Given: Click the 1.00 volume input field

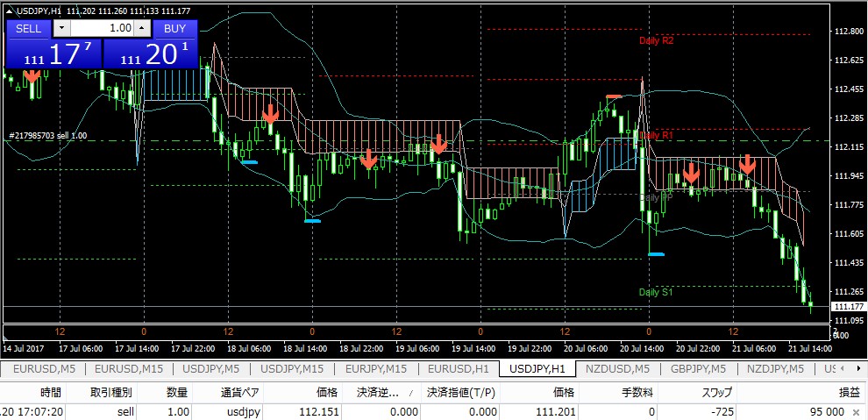Looking at the screenshot, I should click(x=101, y=28).
